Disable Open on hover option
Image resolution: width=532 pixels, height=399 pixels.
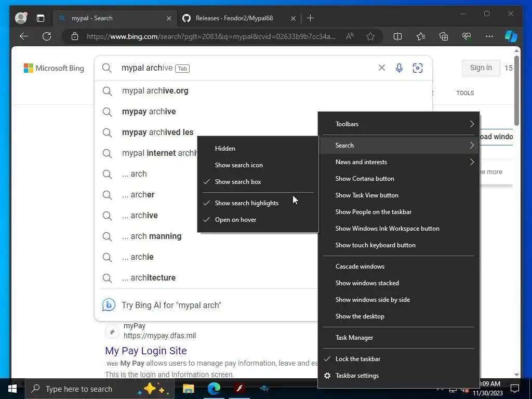258,220
